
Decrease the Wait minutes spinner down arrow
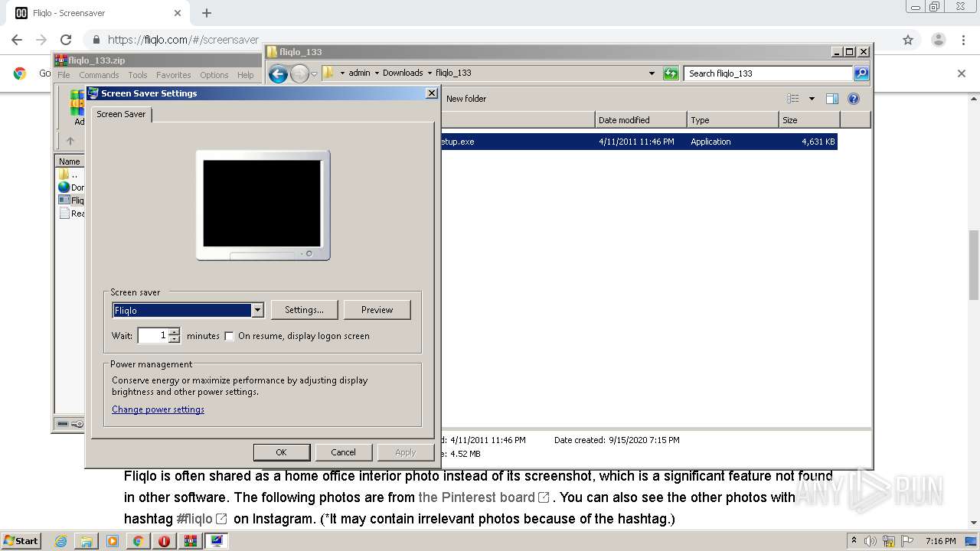click(175, 339)
